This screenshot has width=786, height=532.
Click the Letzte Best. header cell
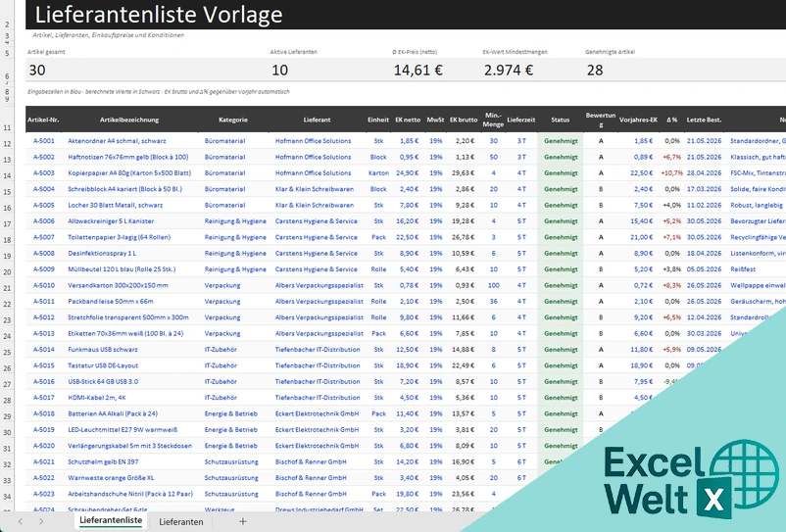(704, 120)
